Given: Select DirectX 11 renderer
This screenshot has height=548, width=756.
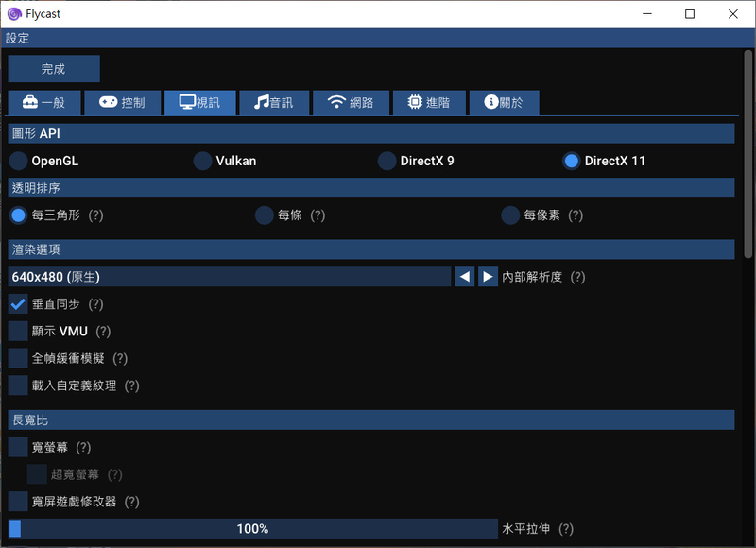Looking at the screenshot, I should tap(572, 161).
